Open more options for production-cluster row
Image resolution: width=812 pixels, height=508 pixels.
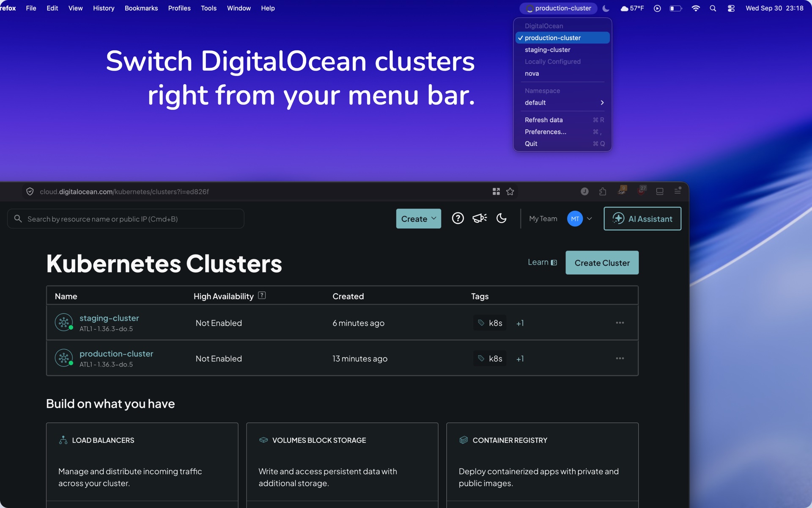620,358
